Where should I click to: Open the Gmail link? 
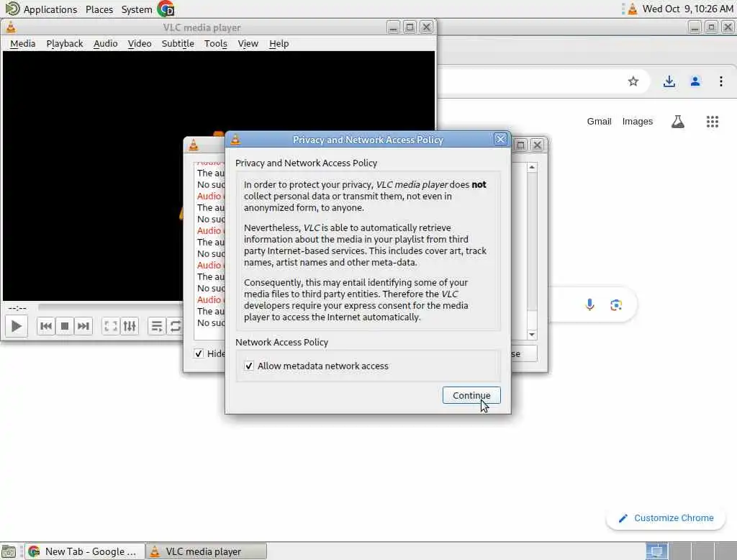(599, 122)
